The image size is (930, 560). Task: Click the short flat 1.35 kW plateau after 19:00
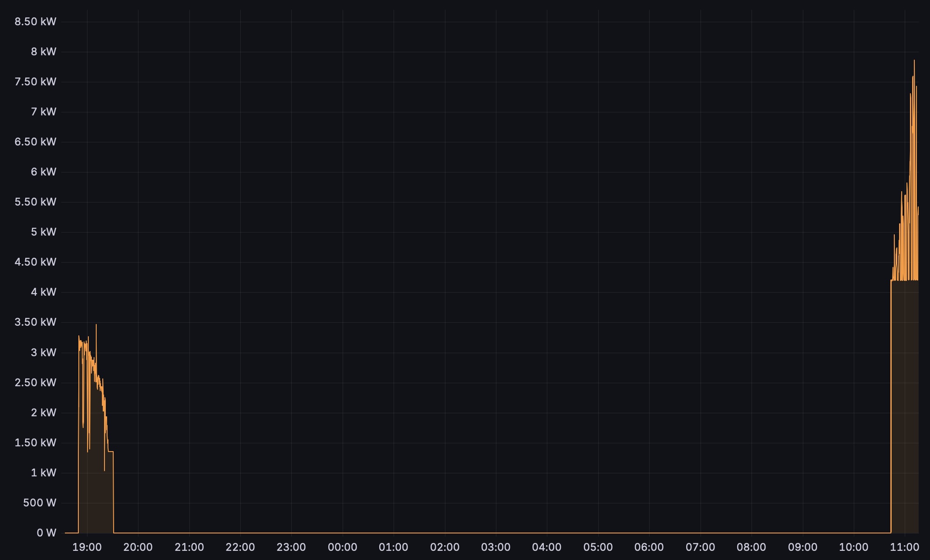(x=111, y=452)
